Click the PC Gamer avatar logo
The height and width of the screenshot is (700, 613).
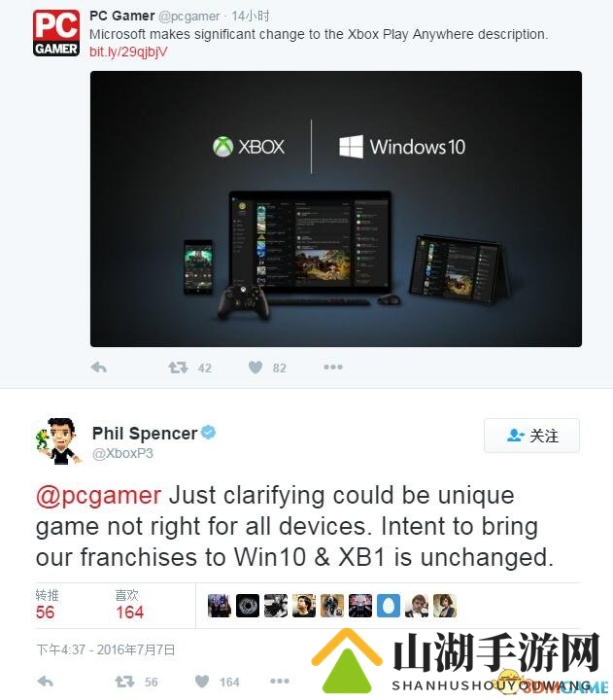click(x=56, y=33)
